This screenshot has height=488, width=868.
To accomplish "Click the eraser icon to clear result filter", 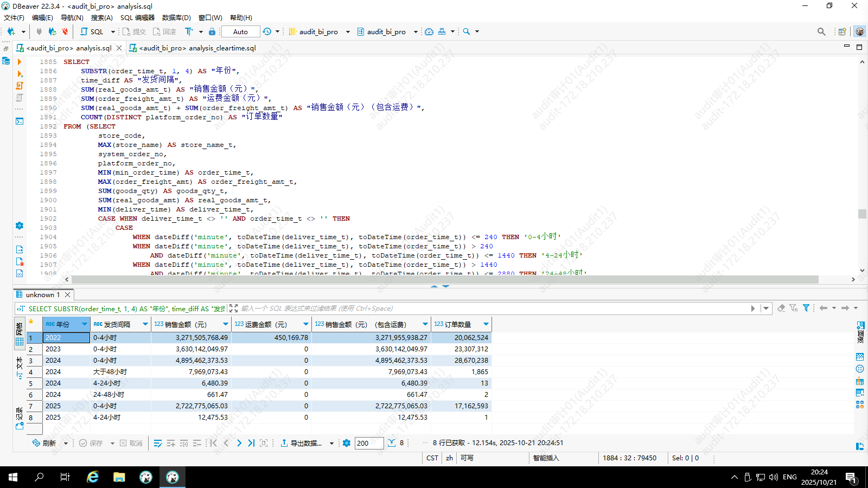I will click(x=781, y=308).
